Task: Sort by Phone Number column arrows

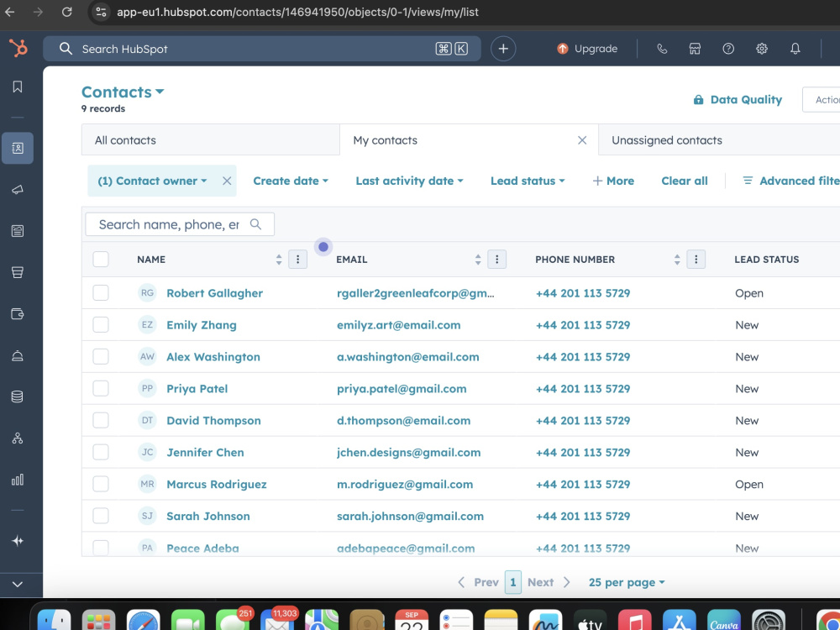Action: click(x=677, y=260)
